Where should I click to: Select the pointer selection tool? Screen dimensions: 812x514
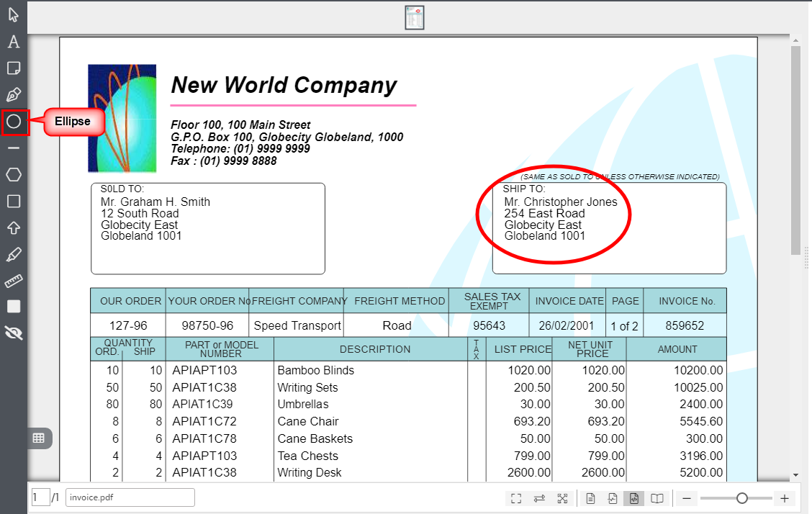click(14, 14)
